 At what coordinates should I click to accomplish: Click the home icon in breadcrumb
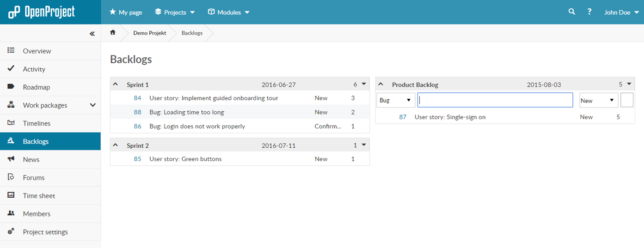112,33
